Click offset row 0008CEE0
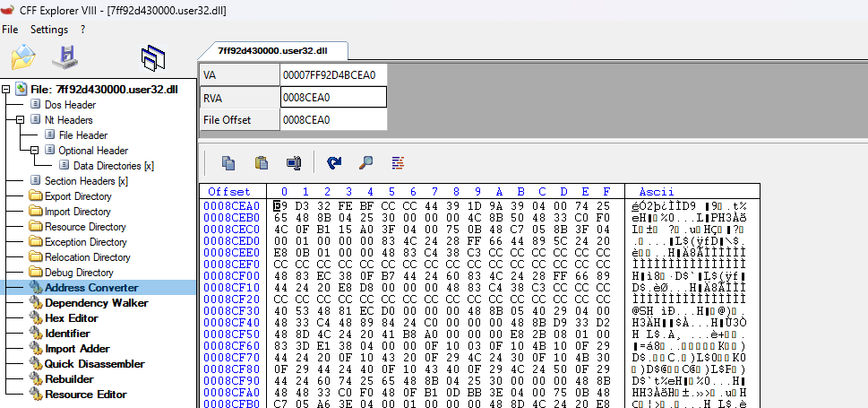Image resolution: width=868 pixels, height=408 pixels. [x=232, y=252]
